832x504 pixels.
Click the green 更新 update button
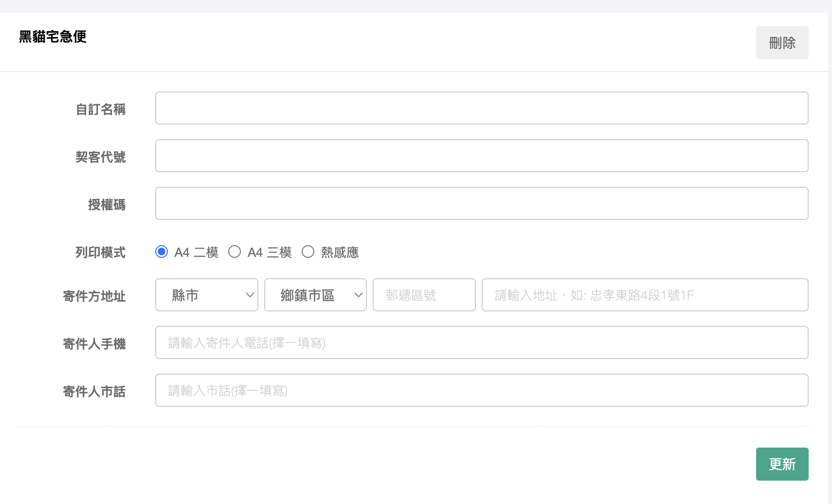(x=782, y=464)
